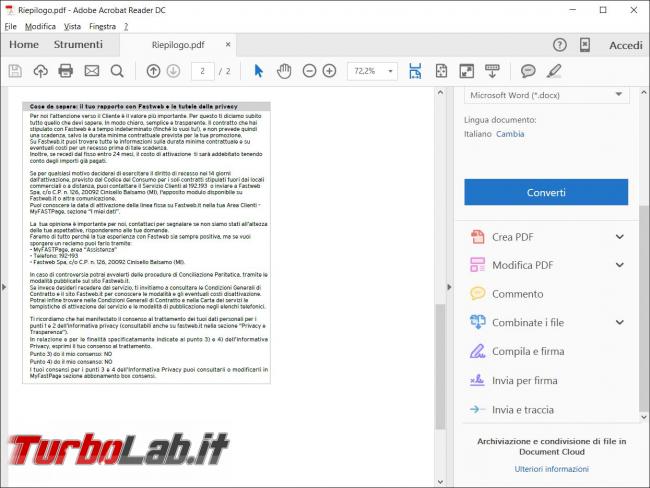Click the Commento tool icon
The height and width of the screenshot is (488, 650).
point(478,294)
